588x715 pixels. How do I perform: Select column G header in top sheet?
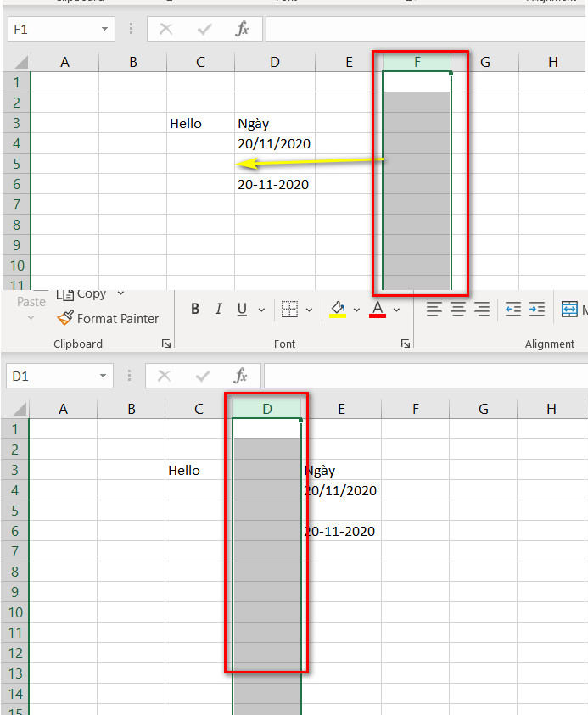tap(484, 62)
